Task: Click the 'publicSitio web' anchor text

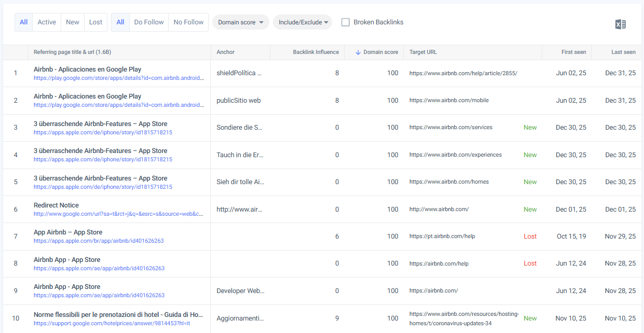Action: [239, 101]
